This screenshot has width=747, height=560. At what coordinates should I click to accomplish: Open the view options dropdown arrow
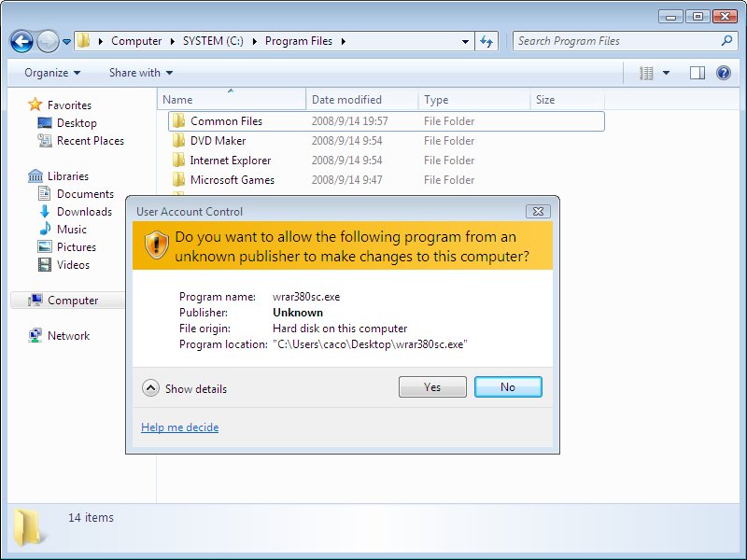point(666,73)
